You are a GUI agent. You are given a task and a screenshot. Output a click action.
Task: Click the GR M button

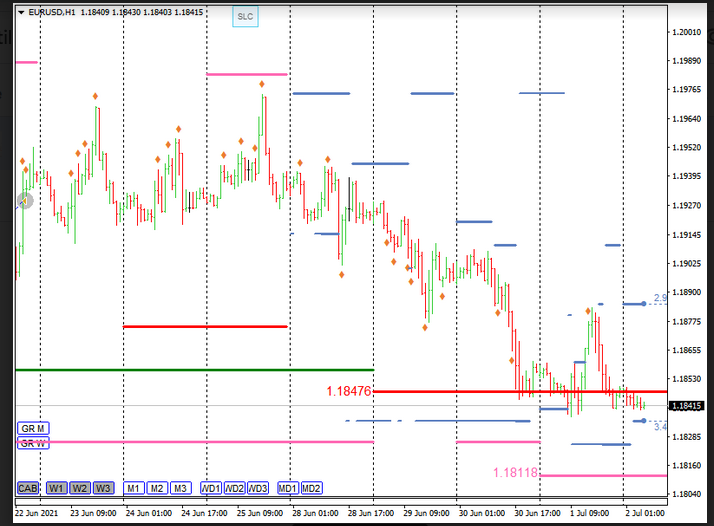tap(34, 428)
